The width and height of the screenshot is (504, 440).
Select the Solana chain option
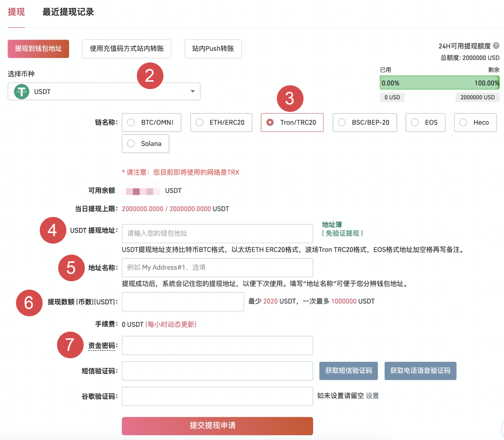point(145,144)
